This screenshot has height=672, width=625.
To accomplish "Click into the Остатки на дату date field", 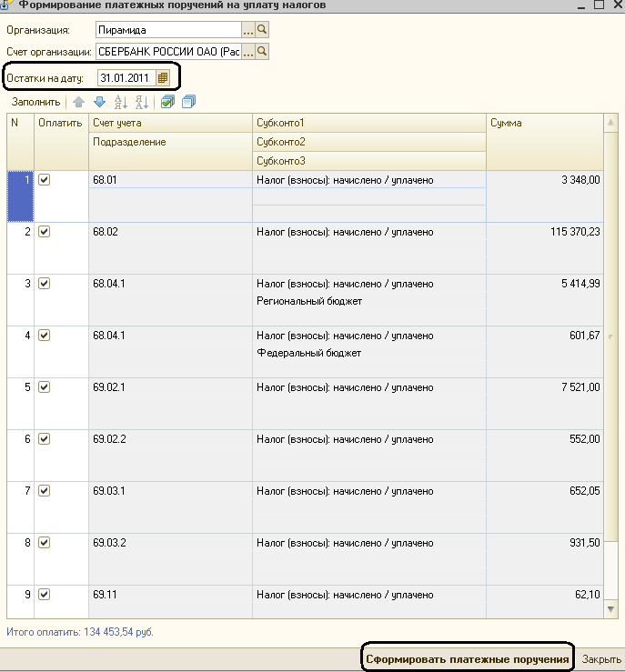I will point(126,78).
